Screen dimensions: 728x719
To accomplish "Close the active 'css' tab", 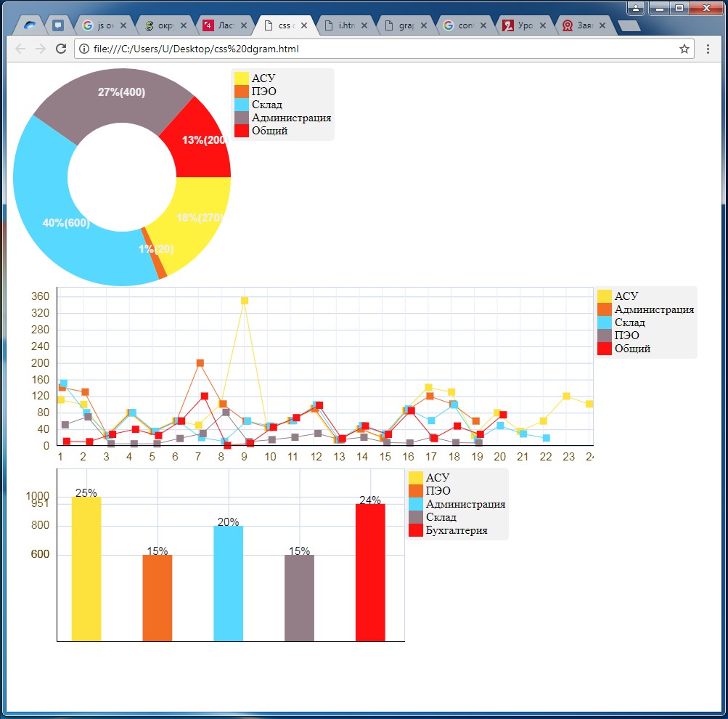I will click(304, 25).
